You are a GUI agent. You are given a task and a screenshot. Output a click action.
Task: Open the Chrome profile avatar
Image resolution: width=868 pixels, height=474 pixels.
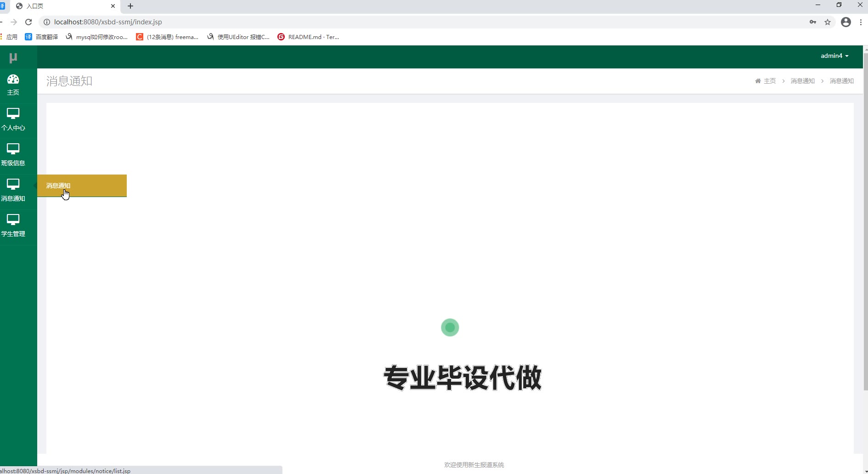[x=846, y=22]
